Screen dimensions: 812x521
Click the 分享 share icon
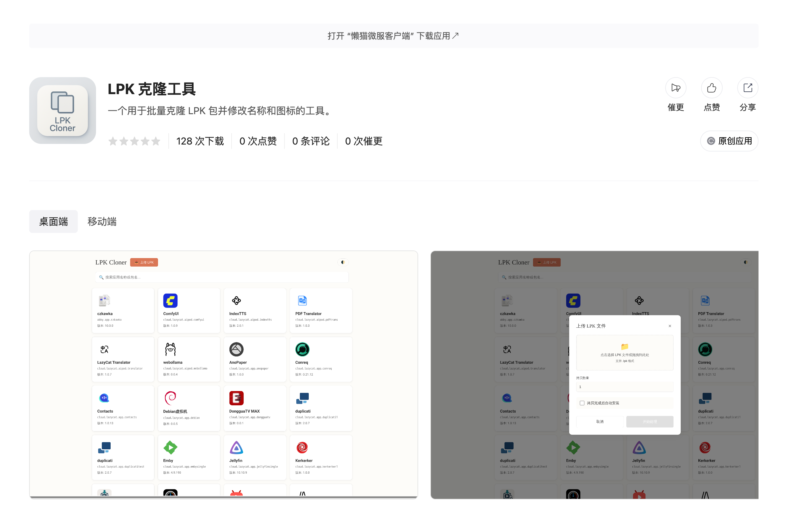tap(747, 88)
